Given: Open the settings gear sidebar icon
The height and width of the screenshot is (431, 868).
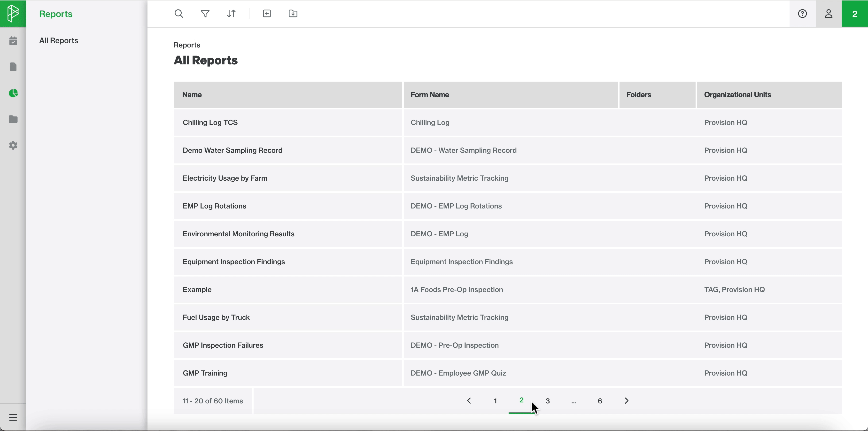Looking at the screenshot, I should (x=13, y=146).
